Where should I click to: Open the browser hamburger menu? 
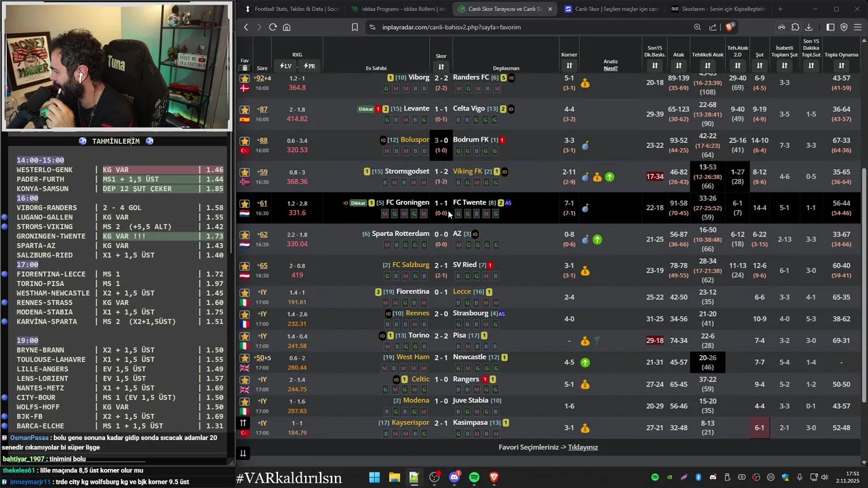click(x=858, y=27)
